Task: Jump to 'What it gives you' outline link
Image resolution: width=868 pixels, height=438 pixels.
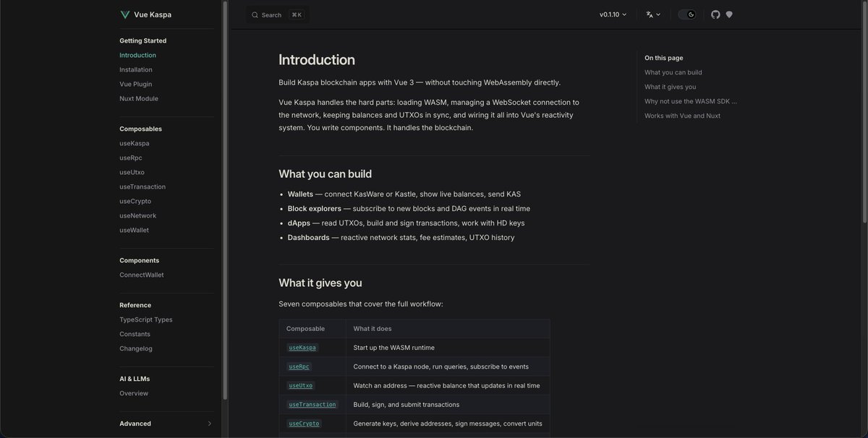Action: tap(671, 87)
